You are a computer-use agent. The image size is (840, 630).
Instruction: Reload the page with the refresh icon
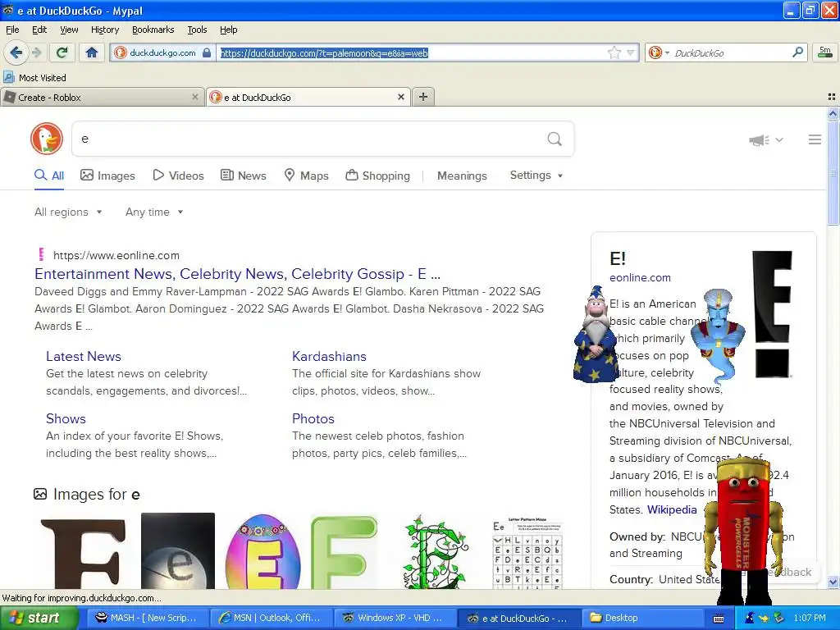(x=62, y=52)
